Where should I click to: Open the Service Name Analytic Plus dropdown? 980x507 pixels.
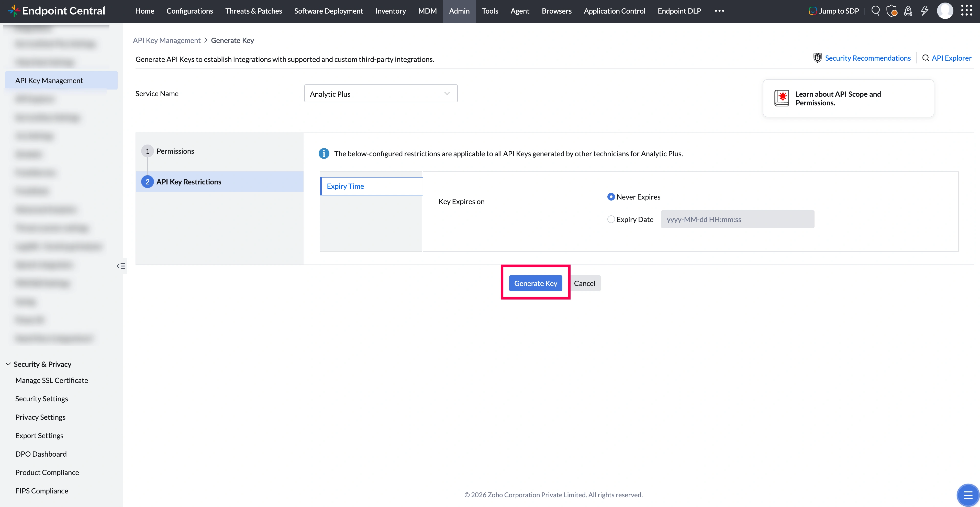point(381,94)
